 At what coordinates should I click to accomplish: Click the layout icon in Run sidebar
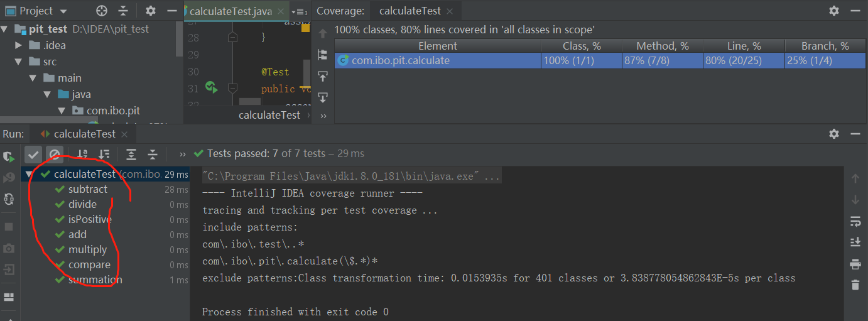coord(9,297)
